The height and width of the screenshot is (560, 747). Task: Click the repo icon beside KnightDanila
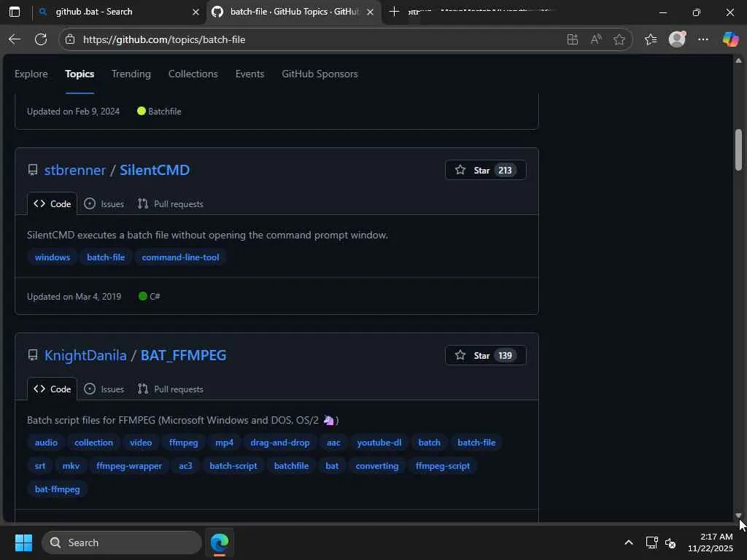coord(32,355)
